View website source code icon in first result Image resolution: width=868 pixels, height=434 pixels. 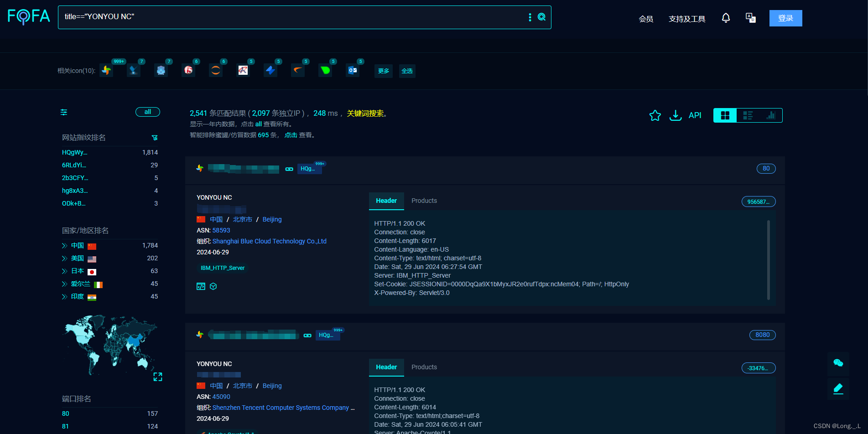click(x=201, y=286)
